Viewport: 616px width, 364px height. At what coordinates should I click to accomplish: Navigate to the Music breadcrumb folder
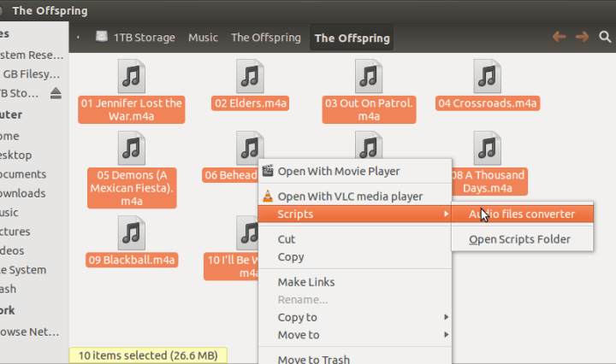(203, 38)
